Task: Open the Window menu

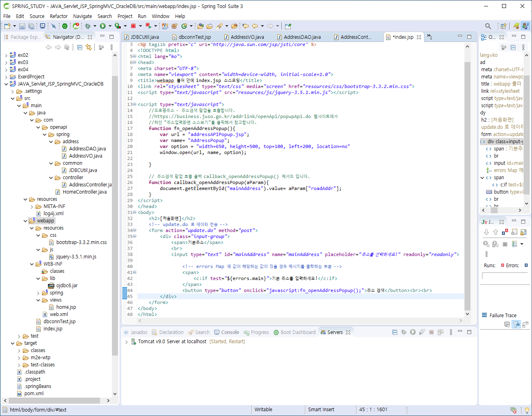Action: point(161,16)
